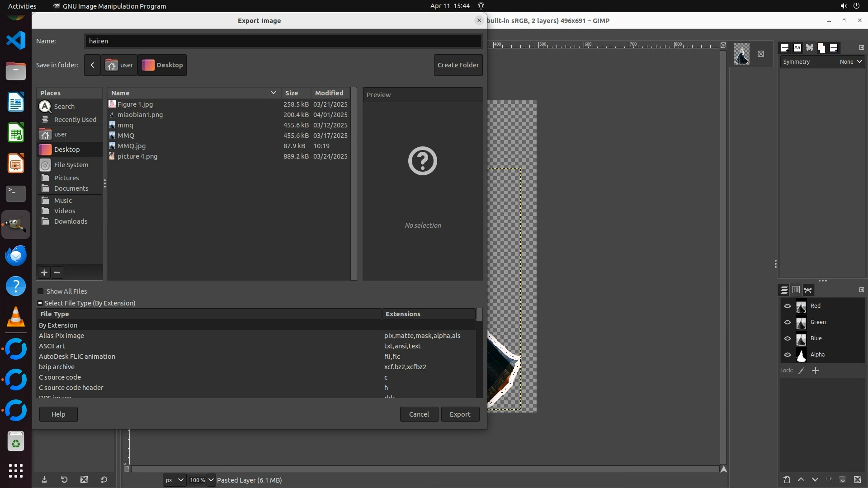Open the Fonts tab icon
Screen dimensions: 868x488
click(797, 47)
